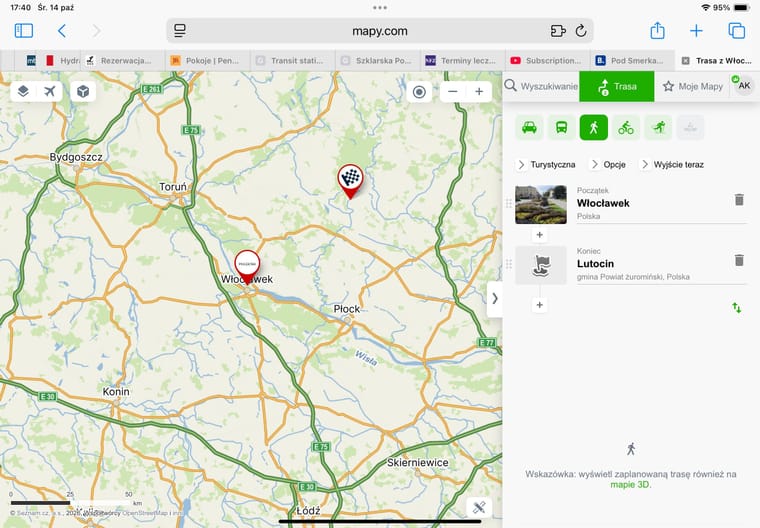Choose car route mode
Screen dimensions: 760x528
pyautogui.click(x=529, y=128)
